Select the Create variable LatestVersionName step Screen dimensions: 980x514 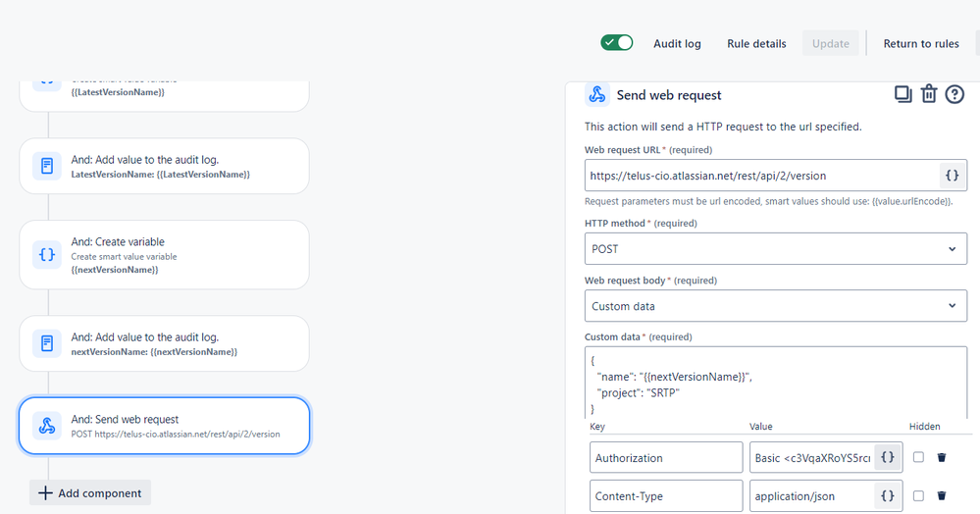coord(165,95)
